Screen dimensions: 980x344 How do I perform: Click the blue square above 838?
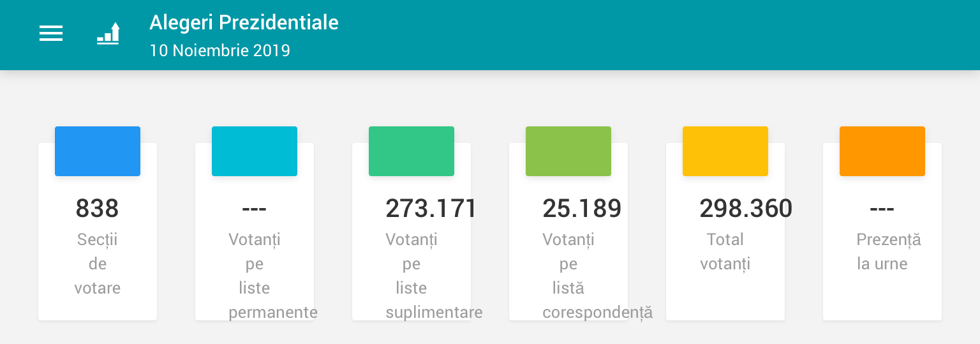click(x=98, y=151)
